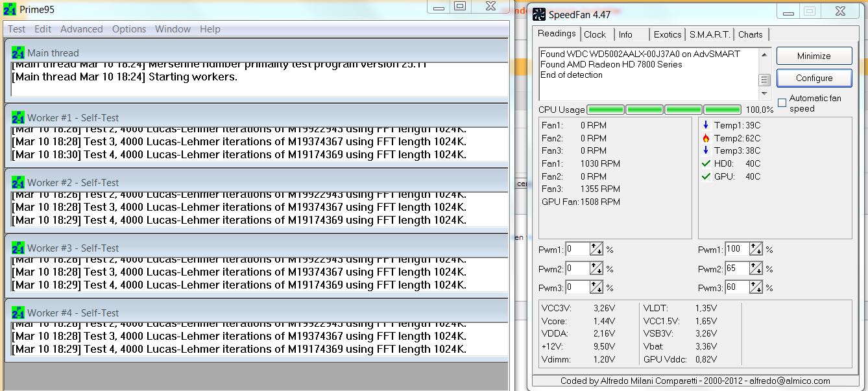Click the "End of detection" log line
The width and height of the screenshot is (868, 391).
click(x=572, y=75)
